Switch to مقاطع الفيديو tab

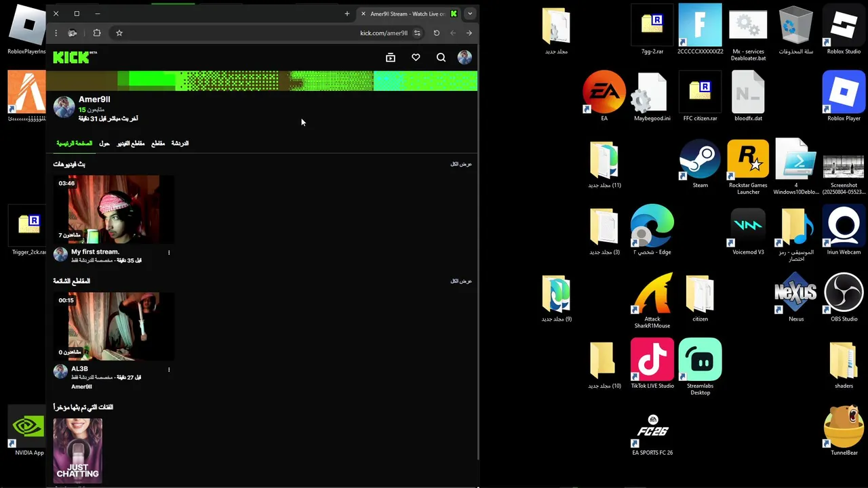coord(131,144)
